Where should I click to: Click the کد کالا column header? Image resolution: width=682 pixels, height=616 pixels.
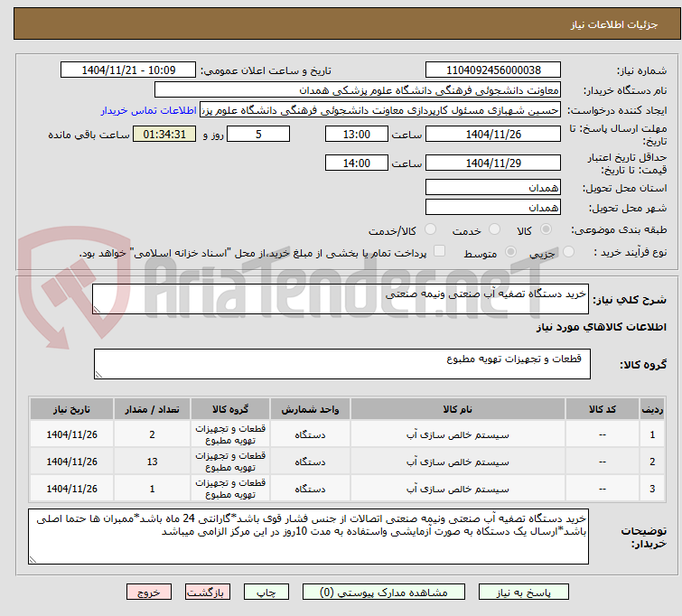[603, 409]
